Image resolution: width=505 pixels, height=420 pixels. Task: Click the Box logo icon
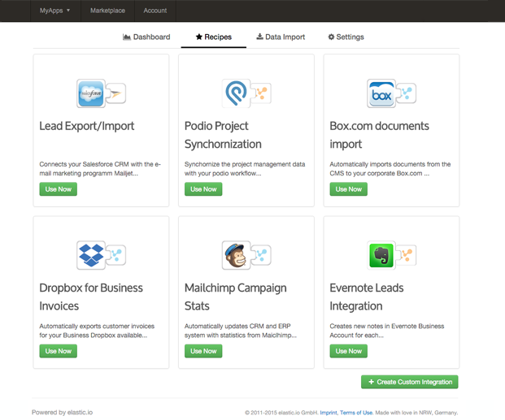(x=381, y=93)
